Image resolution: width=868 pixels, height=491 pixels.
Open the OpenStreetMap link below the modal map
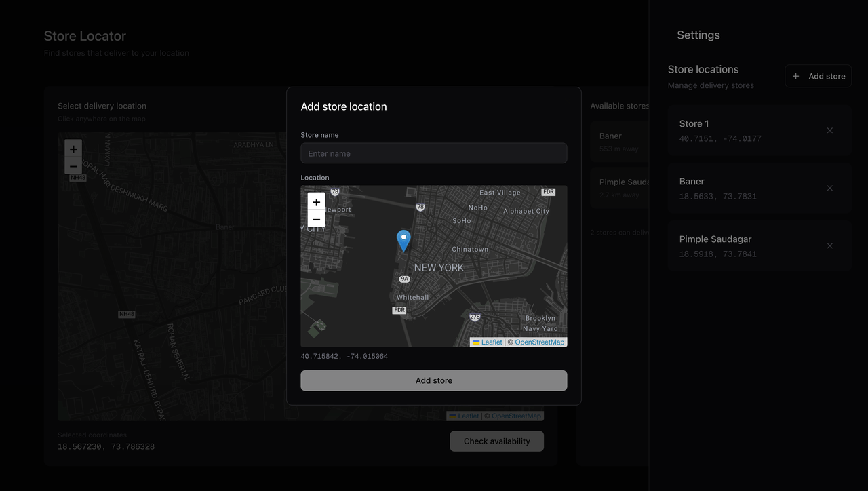point(539,342)
